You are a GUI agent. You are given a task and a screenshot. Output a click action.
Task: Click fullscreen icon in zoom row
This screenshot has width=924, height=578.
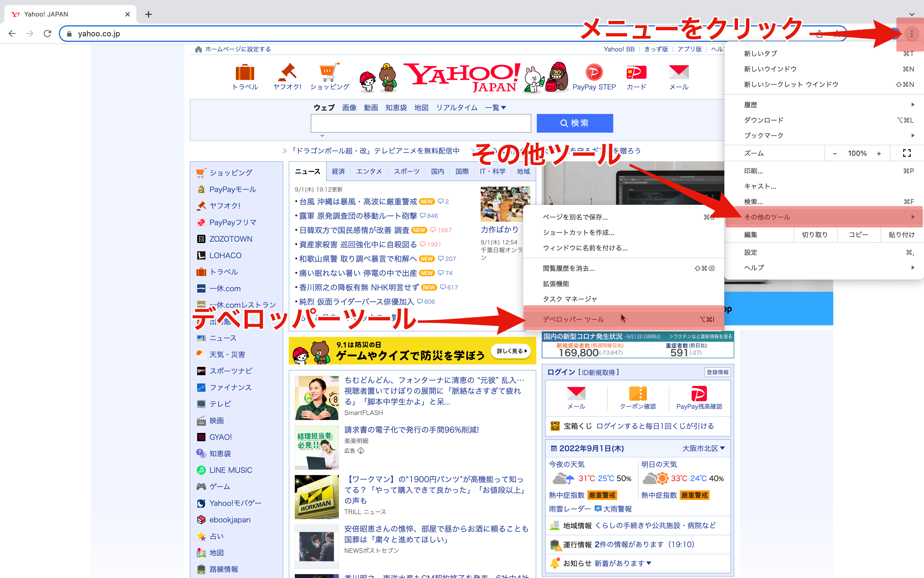pyautogui.click(x=906, y=153)
